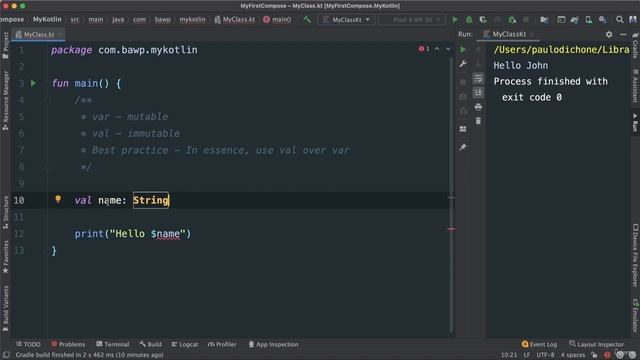Click the red error stripe mark beside line 12
Image resolution: width=640 pixels, height=360 pixels.
[451, 229]
